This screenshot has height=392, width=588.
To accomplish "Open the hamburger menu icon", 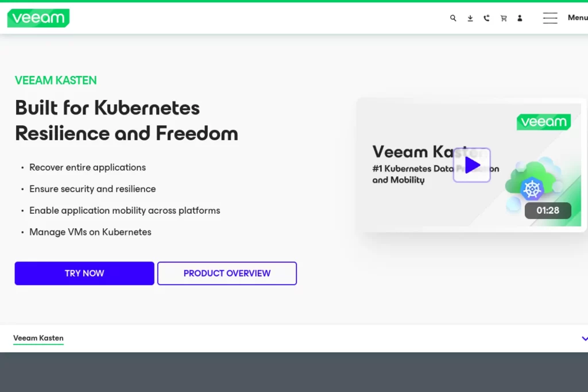I will pyautogui.click(x=550, y=18).
